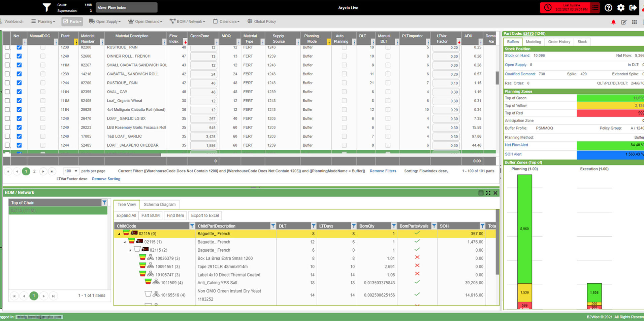Click the filter icon on the SOH column
This screenshot has height=321, width=644.
(482, 226)
